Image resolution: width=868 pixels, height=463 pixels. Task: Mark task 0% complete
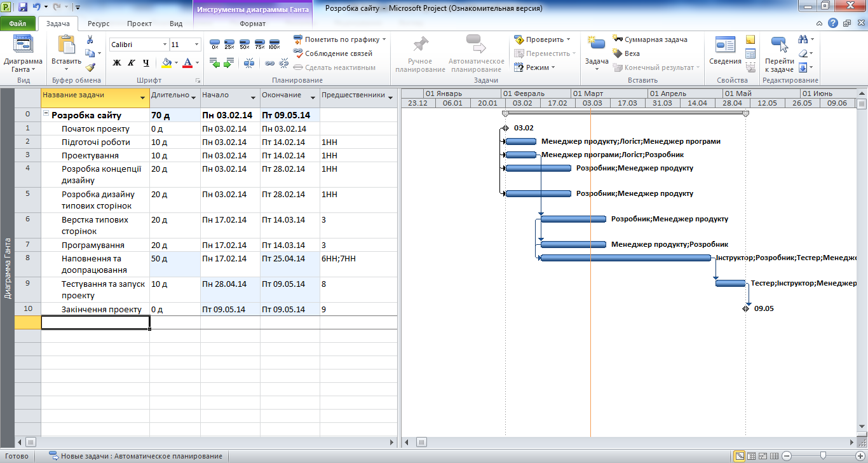[214, 43]
